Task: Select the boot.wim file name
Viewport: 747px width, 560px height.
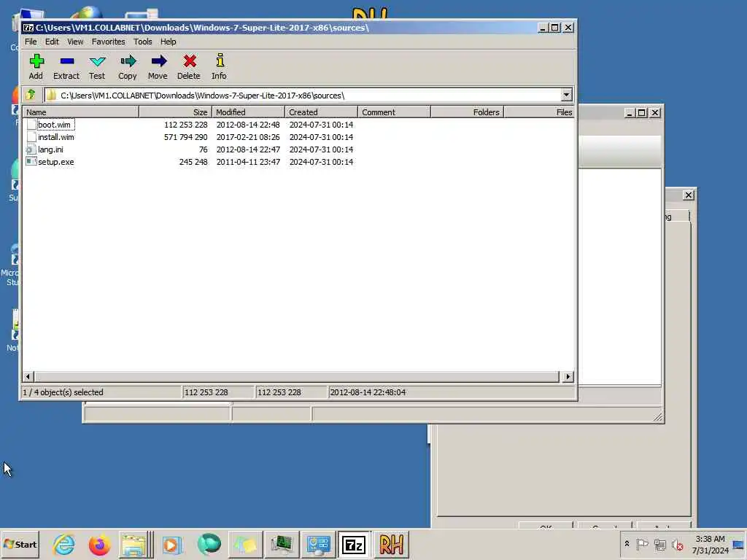Action: tap(54, 125)
